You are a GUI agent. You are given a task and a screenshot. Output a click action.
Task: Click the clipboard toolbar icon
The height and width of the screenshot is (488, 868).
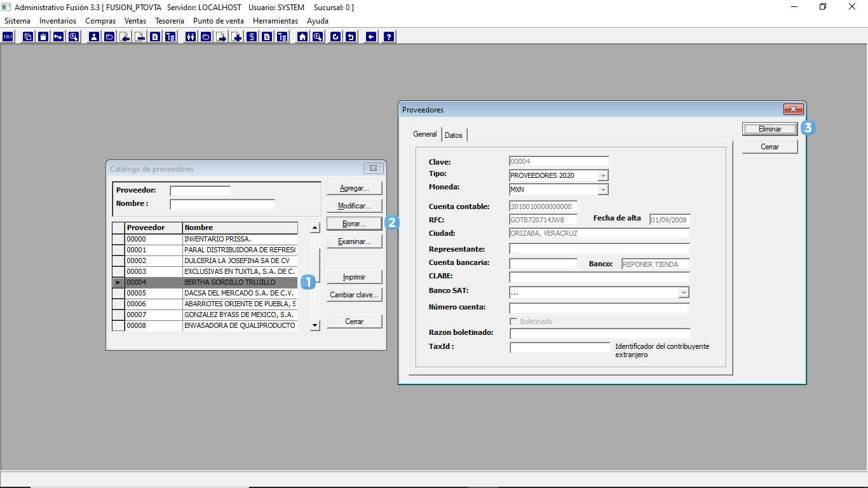point(43,37)
